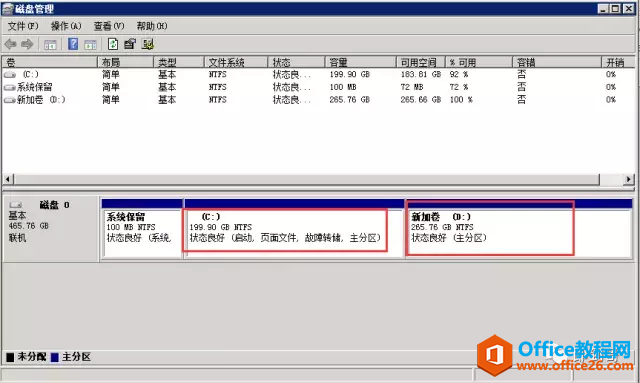Viewport: 640px width, 383px height.
Task: Click the 265.66 GB free space cell
Action: [x=421, y=100]
